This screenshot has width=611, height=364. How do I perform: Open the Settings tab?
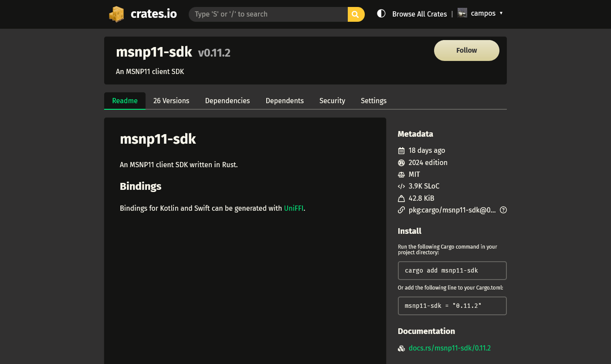click(x=373, y=101)
